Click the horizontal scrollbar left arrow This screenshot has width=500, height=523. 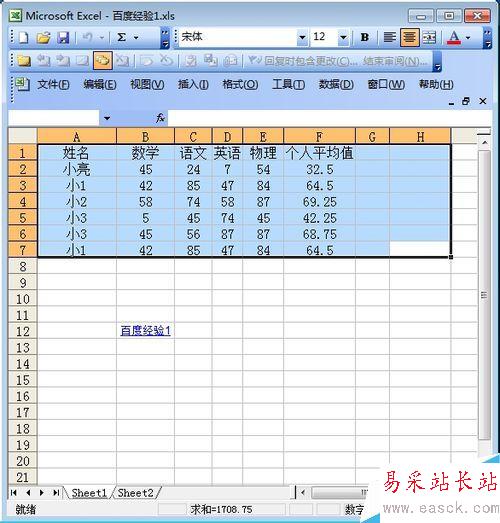303,492
